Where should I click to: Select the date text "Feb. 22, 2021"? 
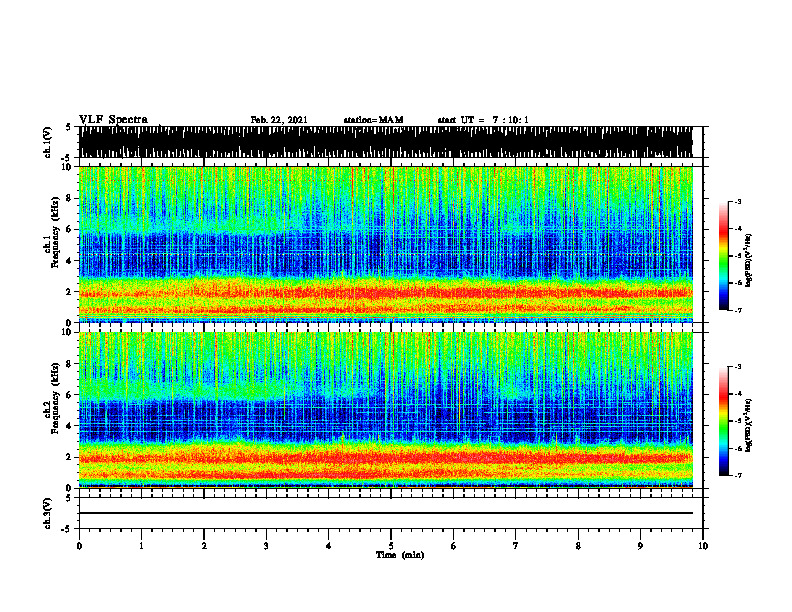(x=279, y=120)
